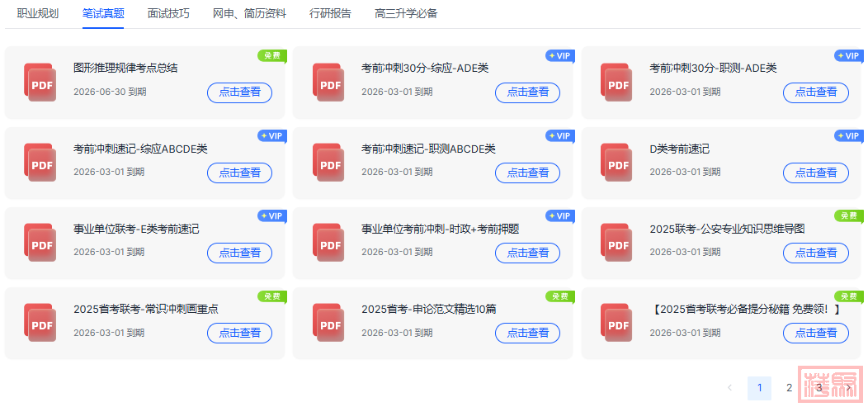
Task: Click 点击查看 for 考前冲刺速记-综应ABCDE类
Action: (239, 173)
